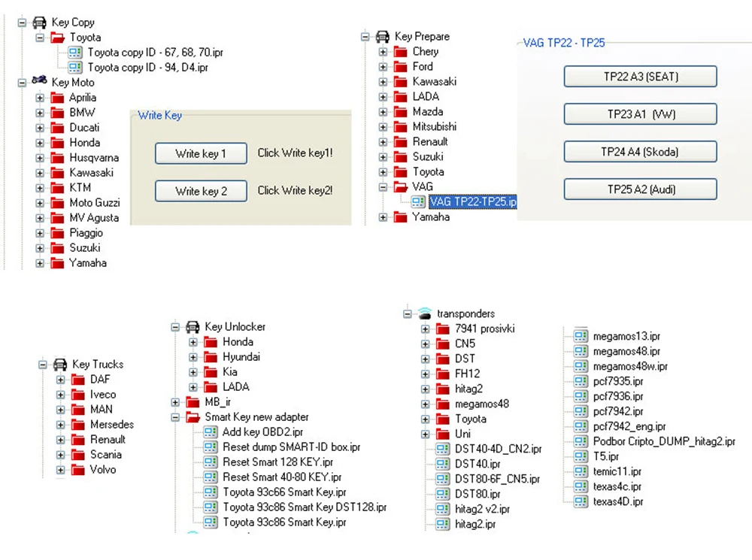Click the file icon of T5.ipr
Viewport: 752px width, 560px height.
point(581,456)
